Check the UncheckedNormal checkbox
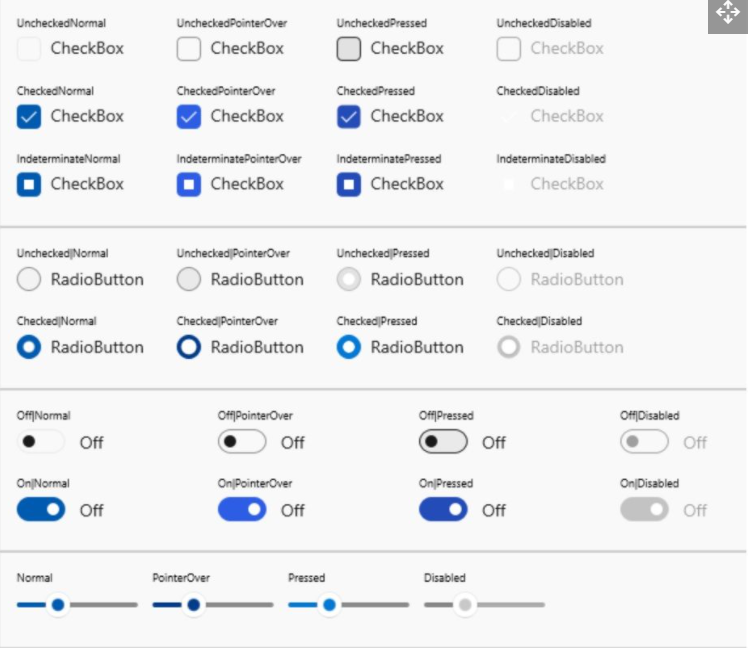This screenshot has width=750, height=650. point(29,48)
